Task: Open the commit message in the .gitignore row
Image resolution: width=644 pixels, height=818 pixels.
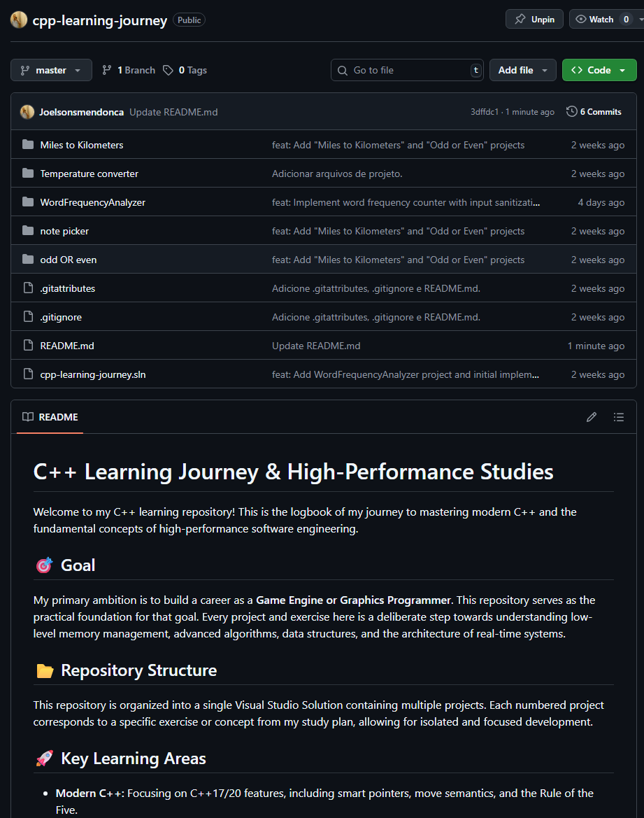Action: [x=376, y=317]
